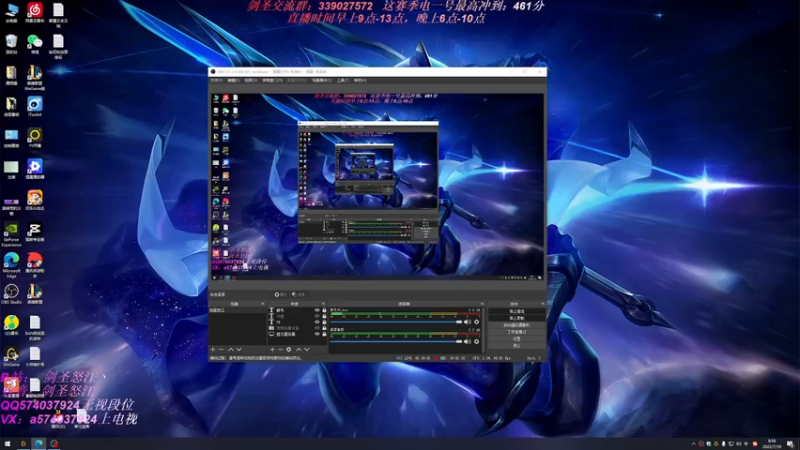The width and height of the screenshot is (800, 450).
Task: Select the scene in the Scenes list
Action: coord(237,310)
